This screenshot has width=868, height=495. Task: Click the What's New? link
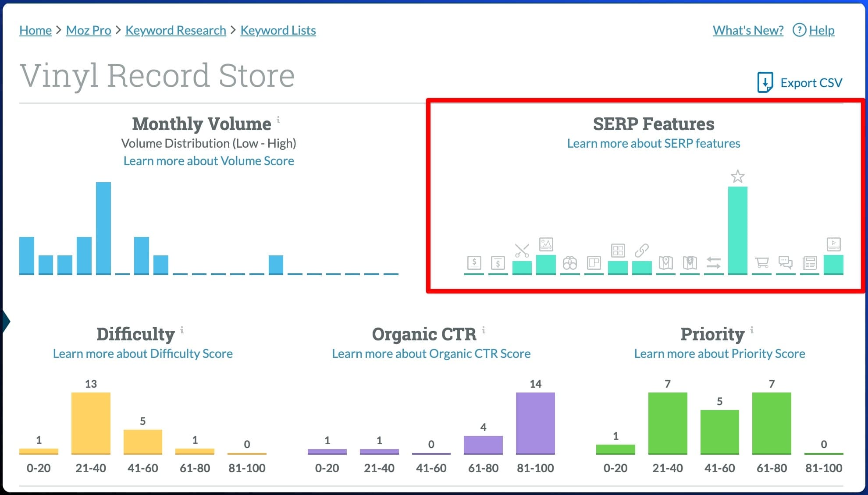[747, 30]
